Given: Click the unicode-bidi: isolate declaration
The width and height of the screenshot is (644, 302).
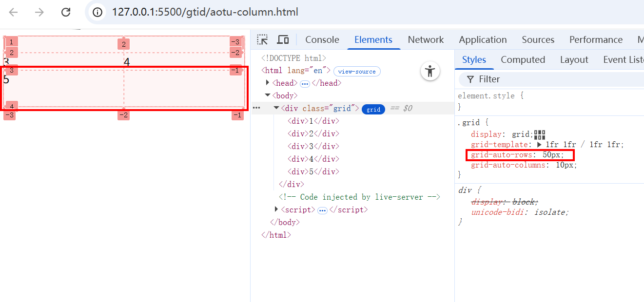Looking at the screenshot, I should point(520,212).
